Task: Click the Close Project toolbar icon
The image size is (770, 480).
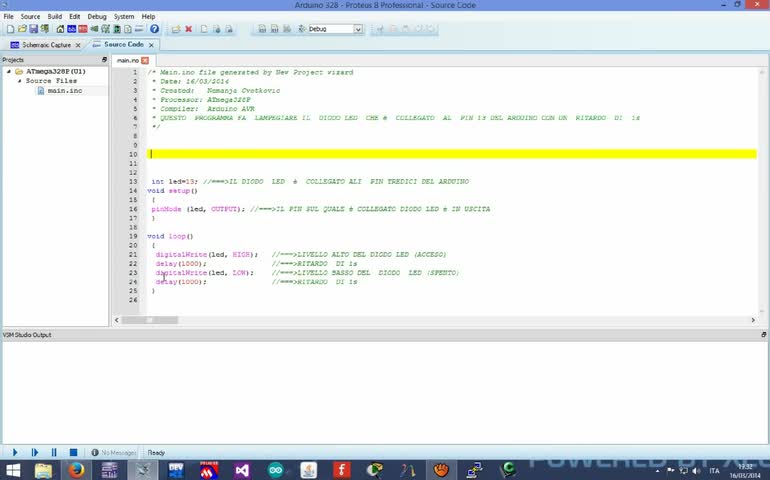Action: (45, 29)
